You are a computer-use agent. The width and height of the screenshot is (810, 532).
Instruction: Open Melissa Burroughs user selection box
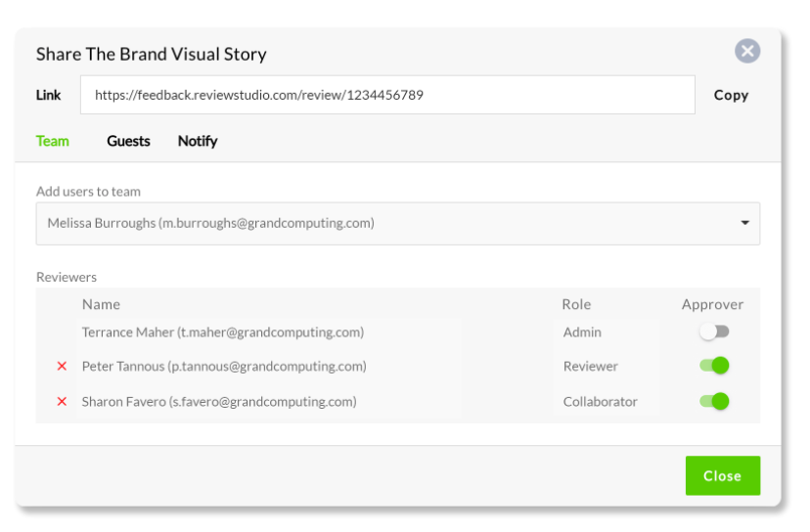tap(398, 223)
